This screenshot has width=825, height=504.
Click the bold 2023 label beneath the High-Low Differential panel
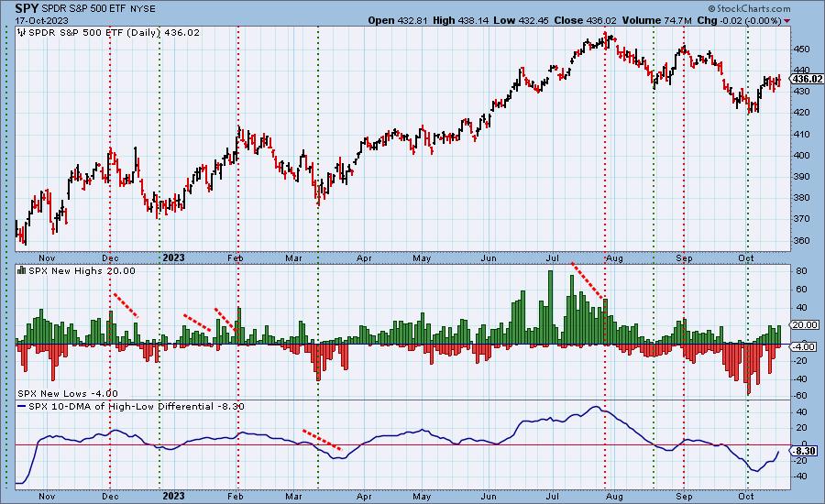[x=173, y=496]
